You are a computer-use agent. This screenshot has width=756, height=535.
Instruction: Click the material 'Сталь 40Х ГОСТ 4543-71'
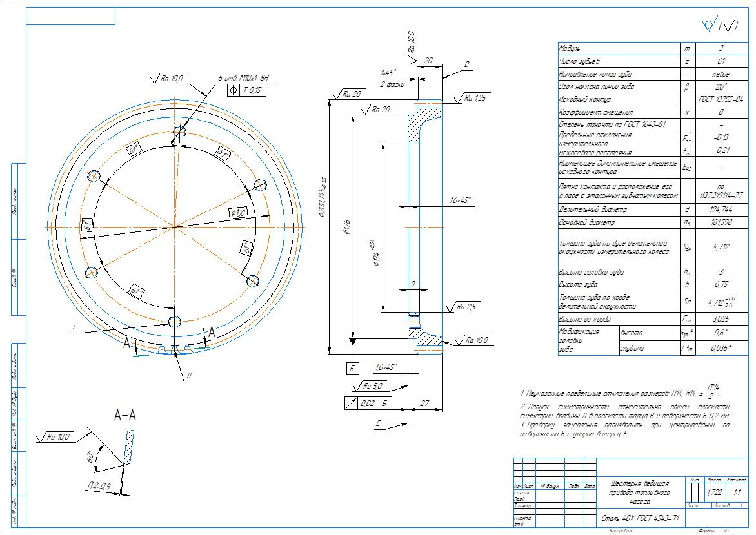tap(641, 519)
